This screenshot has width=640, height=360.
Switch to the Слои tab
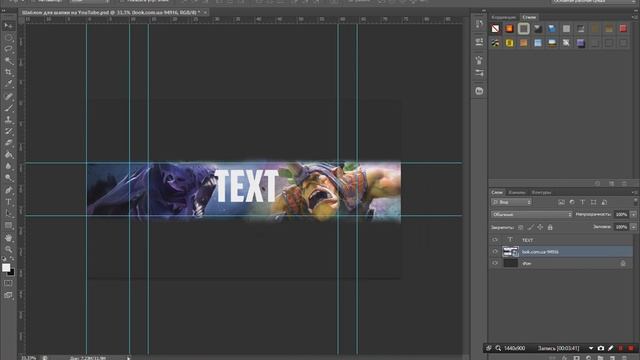click(x=497, y=192)
